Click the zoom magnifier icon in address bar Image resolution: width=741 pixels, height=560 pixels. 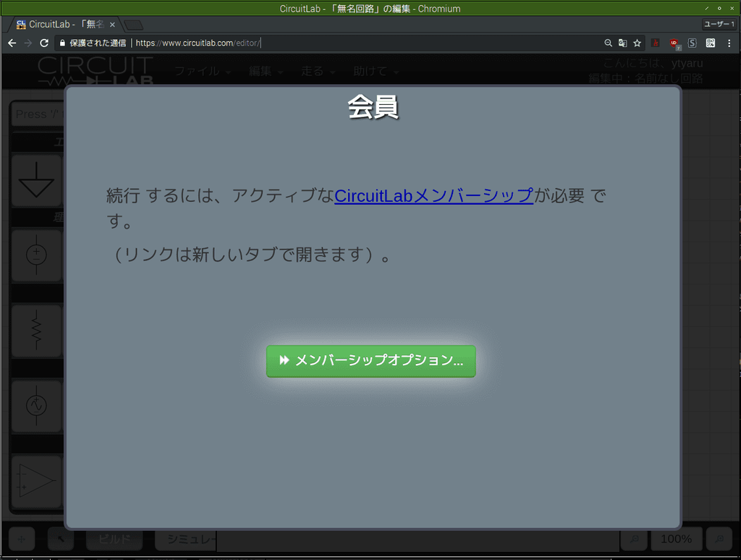[608, 43]
